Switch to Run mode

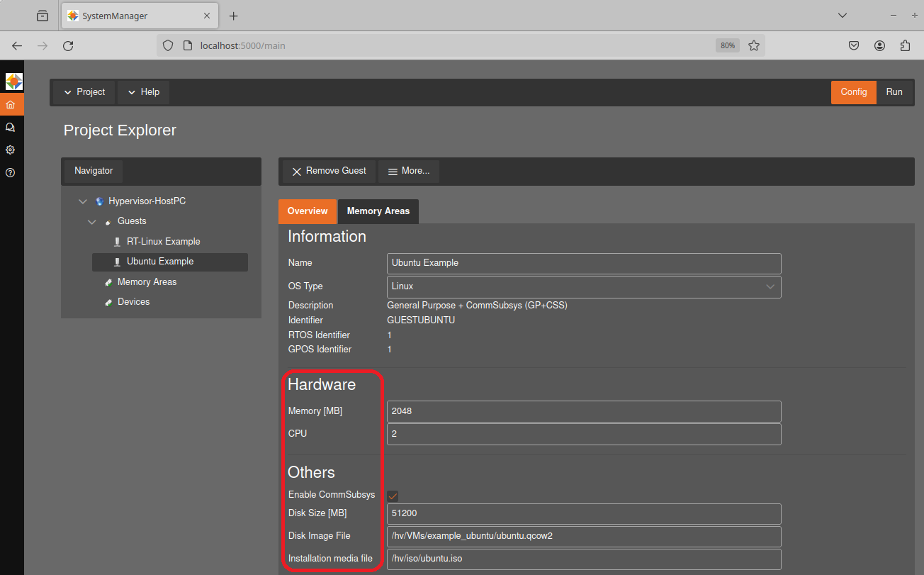(894, 92)
